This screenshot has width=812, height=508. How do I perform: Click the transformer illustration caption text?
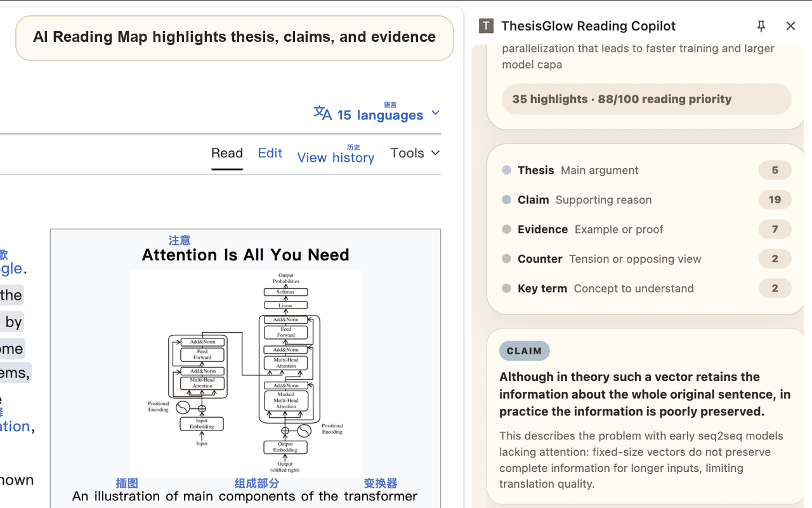(245, 496)
